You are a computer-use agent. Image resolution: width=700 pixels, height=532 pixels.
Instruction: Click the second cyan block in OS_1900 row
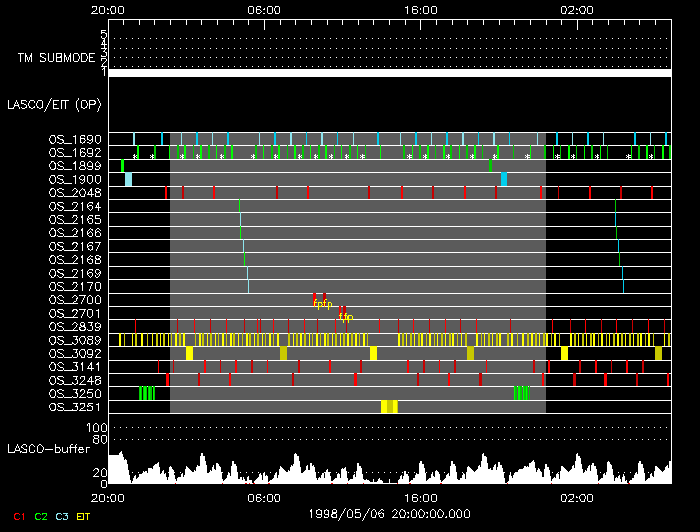(x=504, y=179)
